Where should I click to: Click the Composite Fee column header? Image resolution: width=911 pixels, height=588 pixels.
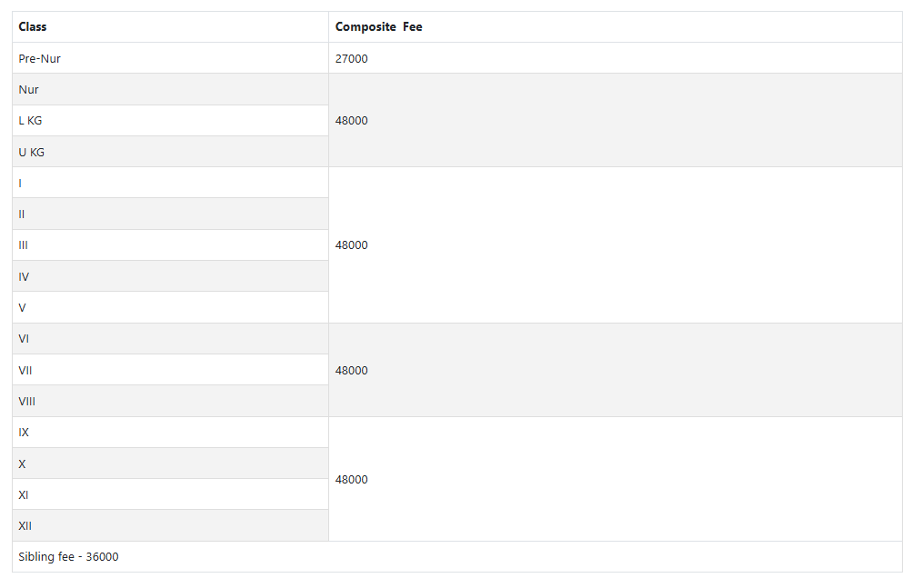click(x=616, y=26)
